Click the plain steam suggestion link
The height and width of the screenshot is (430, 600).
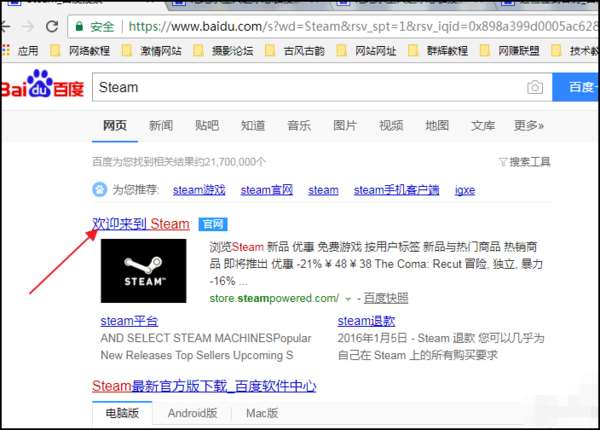point(323,190)
